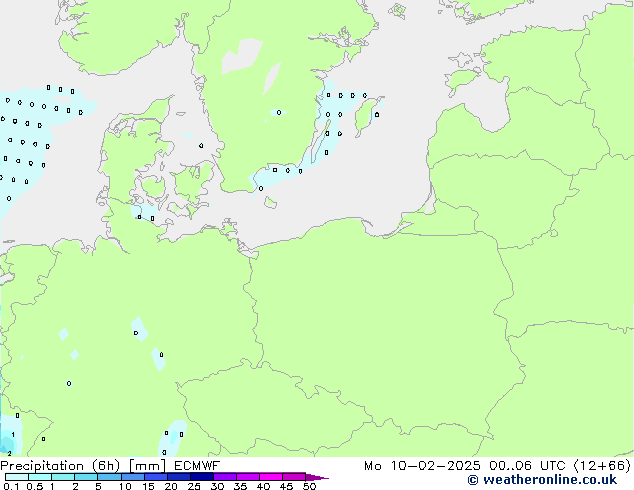Click the map value "1" at bottom-left

pos(13,435)
